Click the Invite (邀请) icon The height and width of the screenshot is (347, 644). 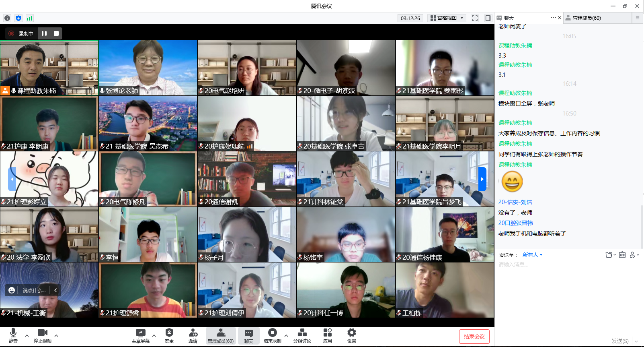[193, 335]
